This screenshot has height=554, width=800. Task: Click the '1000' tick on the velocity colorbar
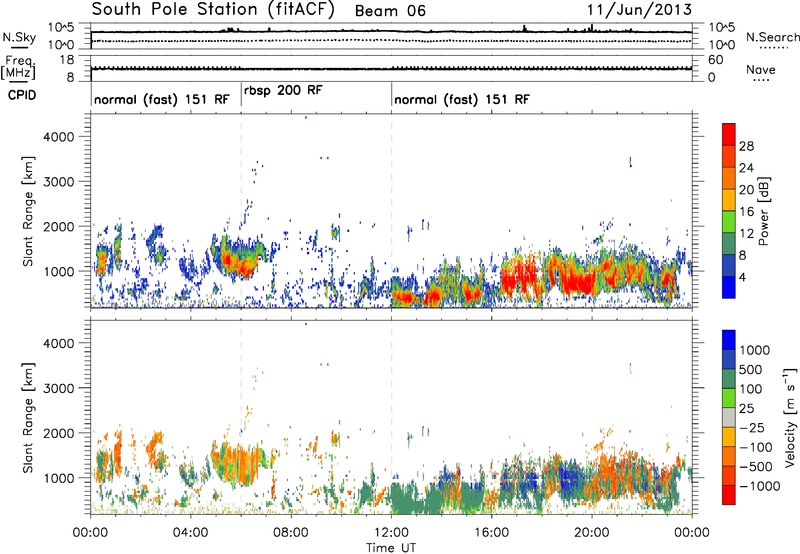point(755,350)
